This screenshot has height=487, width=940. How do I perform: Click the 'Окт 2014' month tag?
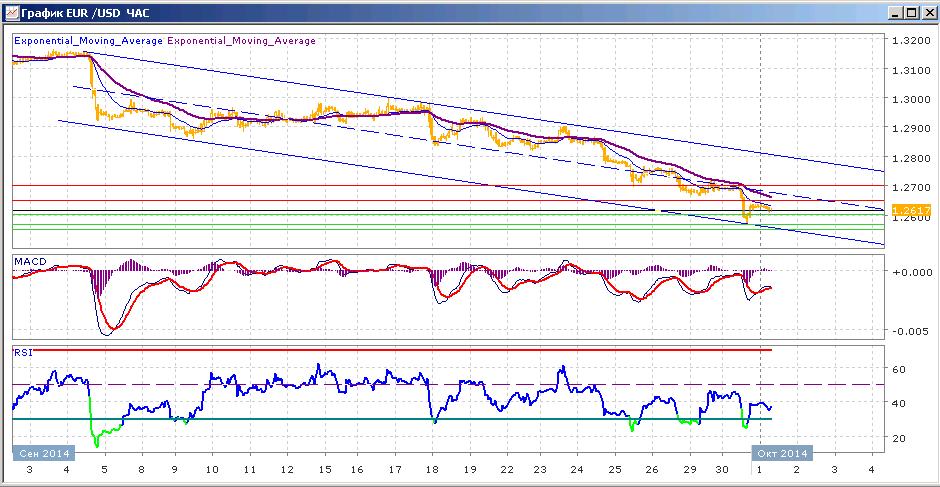pyautogui.click(x=782, y=452)
